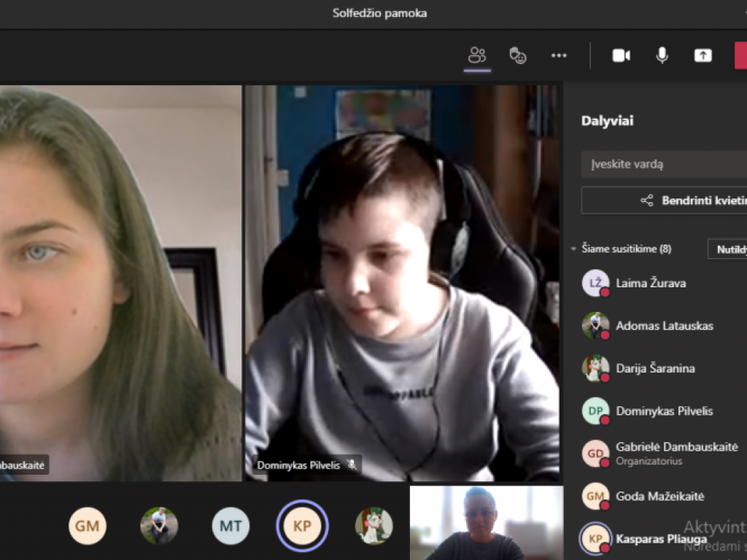Viewport: 747px width, 560px height.
Task: Click the self-view video thumbnail
Action: click(x=487, y=523)
